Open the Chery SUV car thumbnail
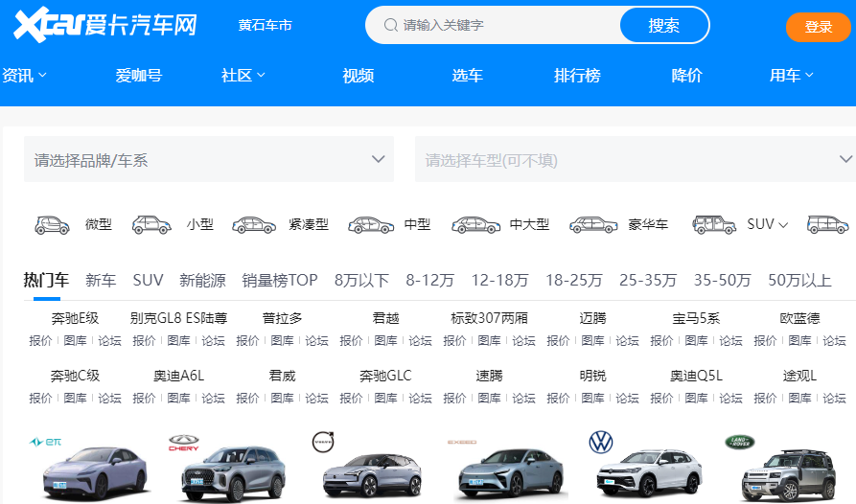Viewport: 856px width, 504px height. tap(233, 473)
